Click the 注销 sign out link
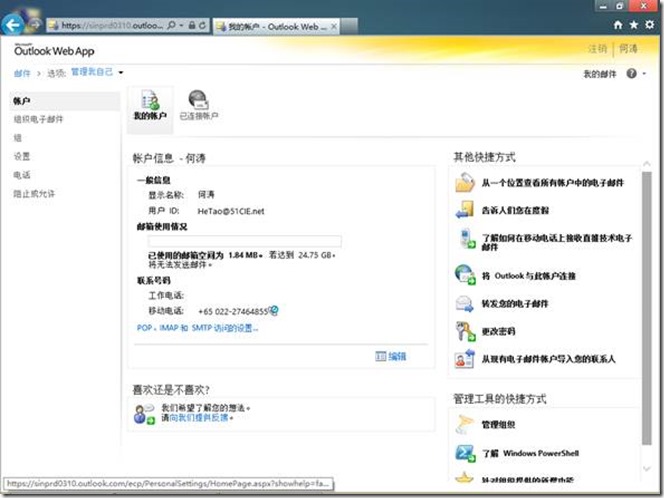664x498 pixels. click(597, 49)
